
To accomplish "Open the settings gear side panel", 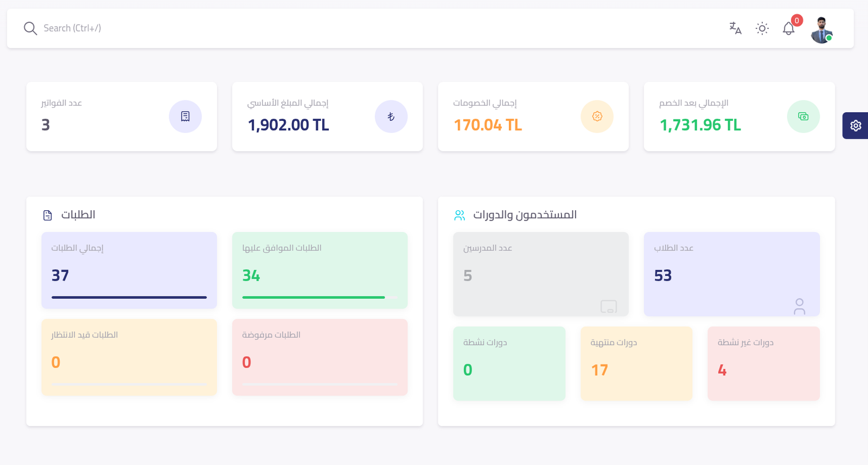I will 856,126.
